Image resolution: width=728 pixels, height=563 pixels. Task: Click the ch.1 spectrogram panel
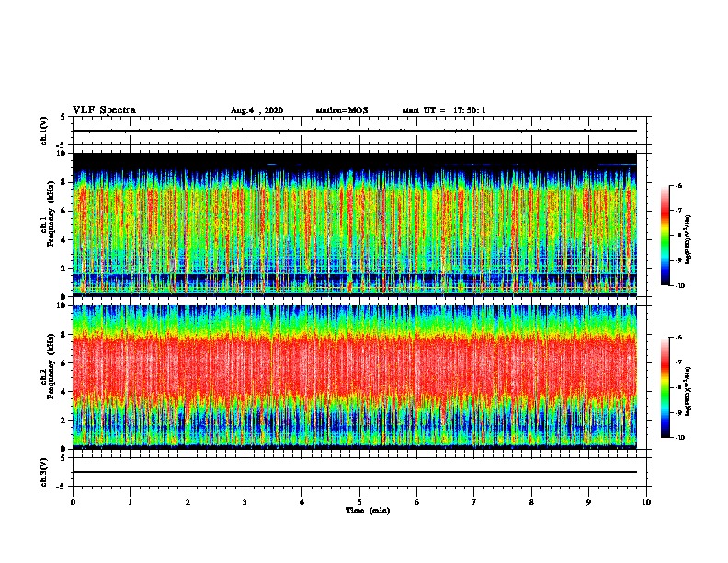355,224
